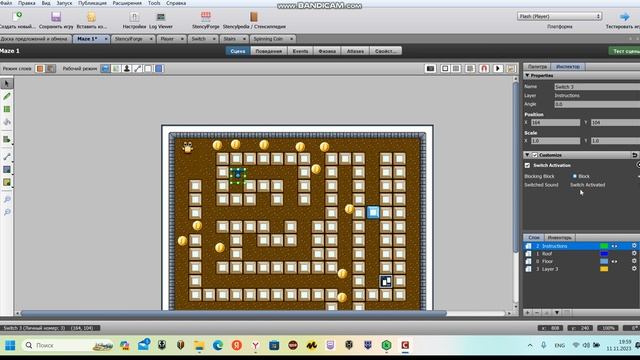The width and height of the screenshot is (640, 360).
Task: Select the green pencil tool
Action: pos(7,96)
